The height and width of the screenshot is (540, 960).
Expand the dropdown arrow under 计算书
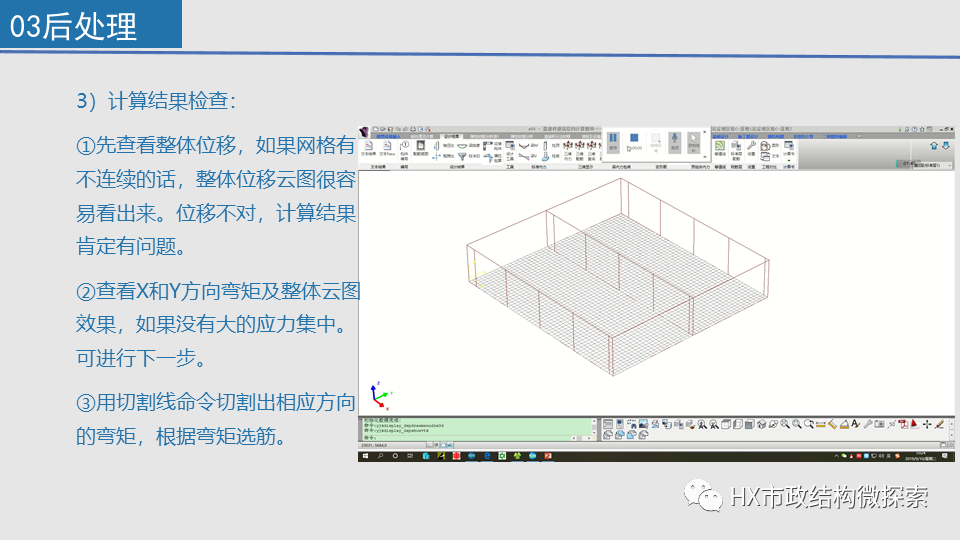point(789,160)
